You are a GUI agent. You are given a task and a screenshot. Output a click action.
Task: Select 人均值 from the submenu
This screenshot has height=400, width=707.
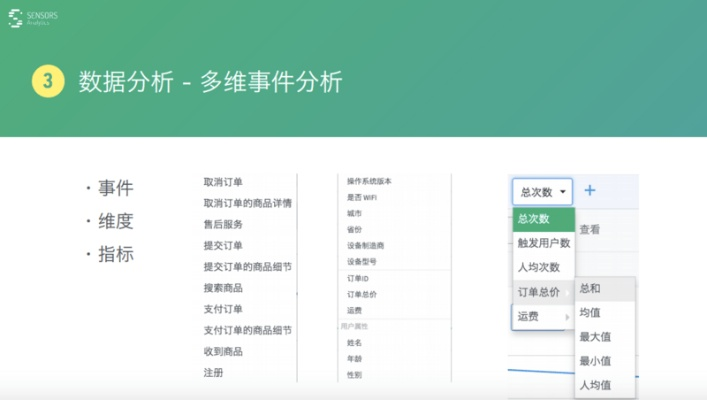tap(595, 385)
